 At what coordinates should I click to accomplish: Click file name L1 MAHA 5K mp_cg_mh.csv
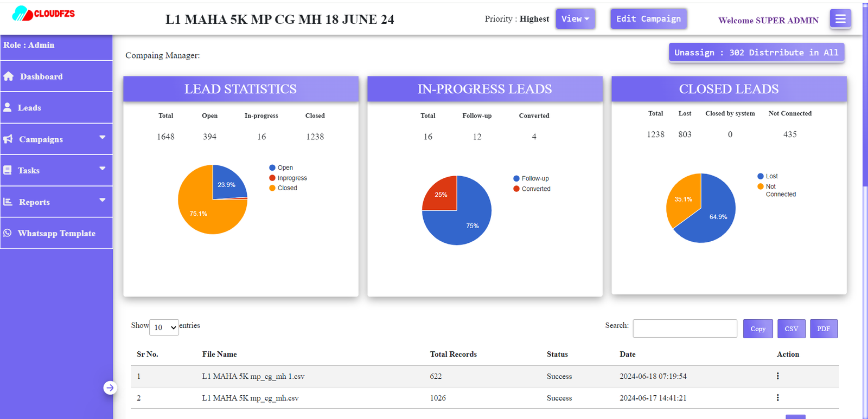[250, 398]
